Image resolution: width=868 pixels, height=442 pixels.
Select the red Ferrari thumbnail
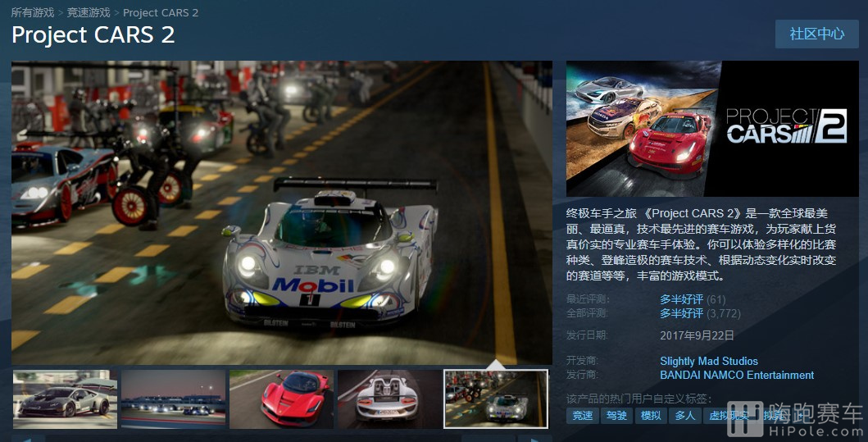281,399
